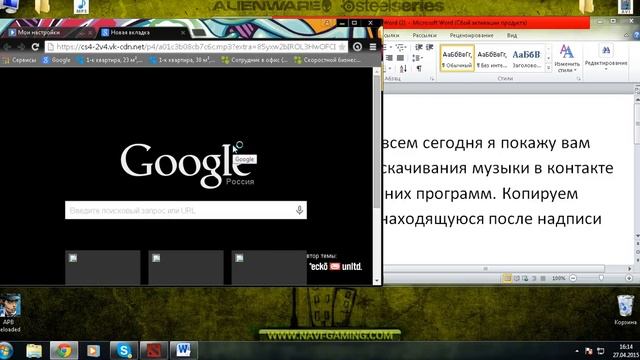The image size is (640, 360).
Task: Select 'Без интервала' style in Word
Action: [492, 58]
